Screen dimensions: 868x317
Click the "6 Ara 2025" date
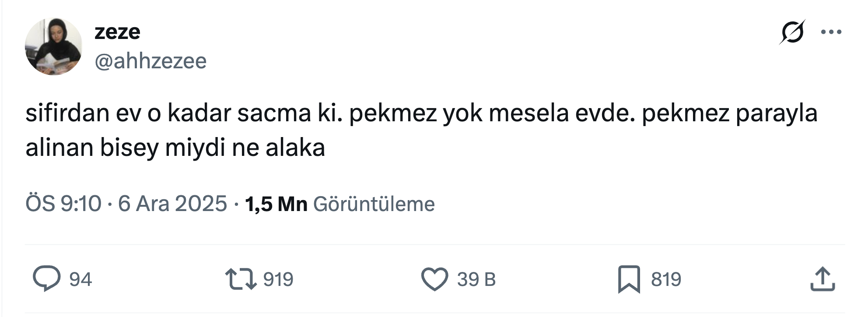tap(172, 204)
